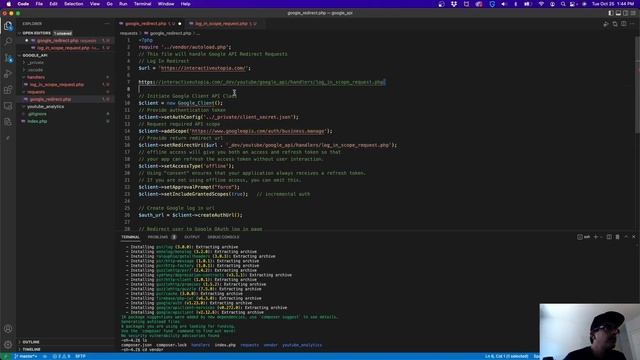Open the Go menu
Viewport: 640px width, 360px height.
pos(109,4)
